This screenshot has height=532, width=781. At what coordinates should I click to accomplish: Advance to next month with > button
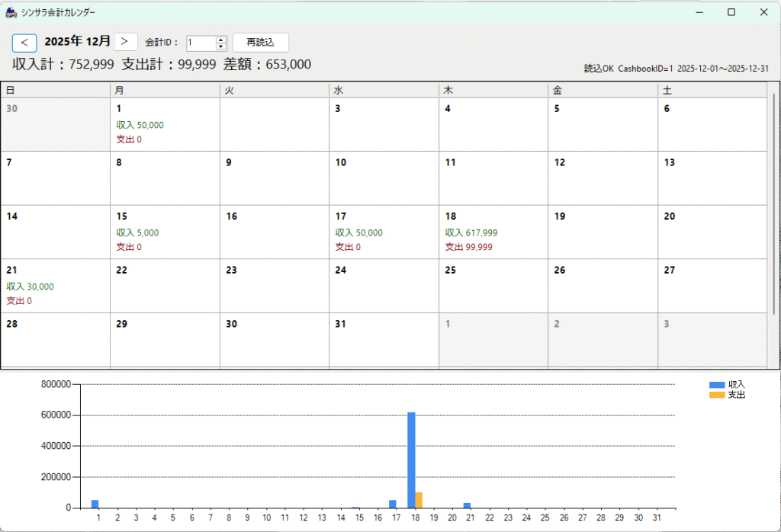tap(126, 42)
